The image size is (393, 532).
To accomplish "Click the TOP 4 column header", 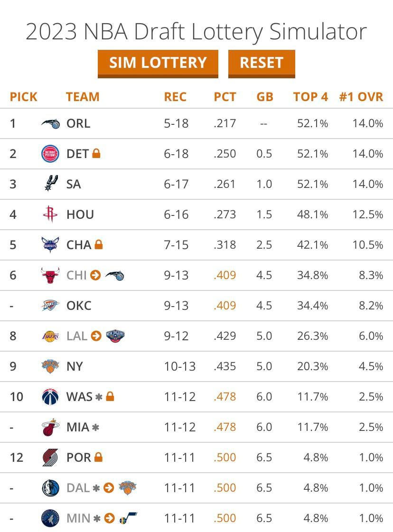I will [x=310, y=97].
